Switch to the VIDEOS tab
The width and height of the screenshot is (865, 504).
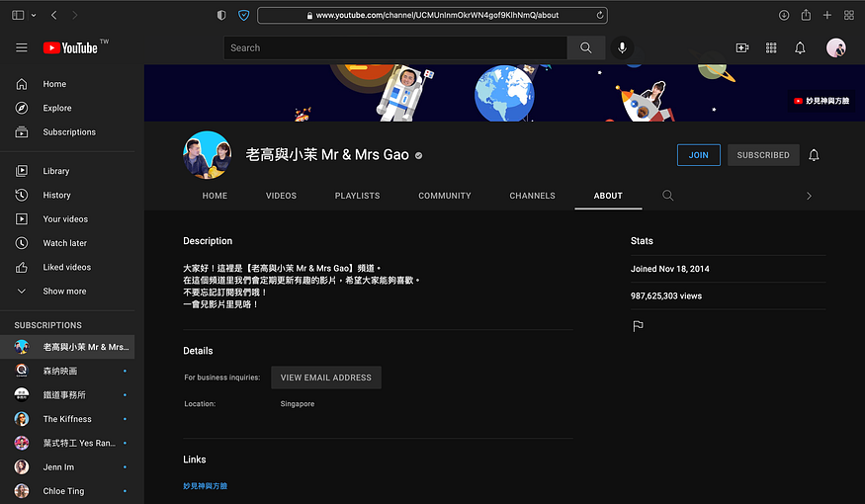pos(282,196)
